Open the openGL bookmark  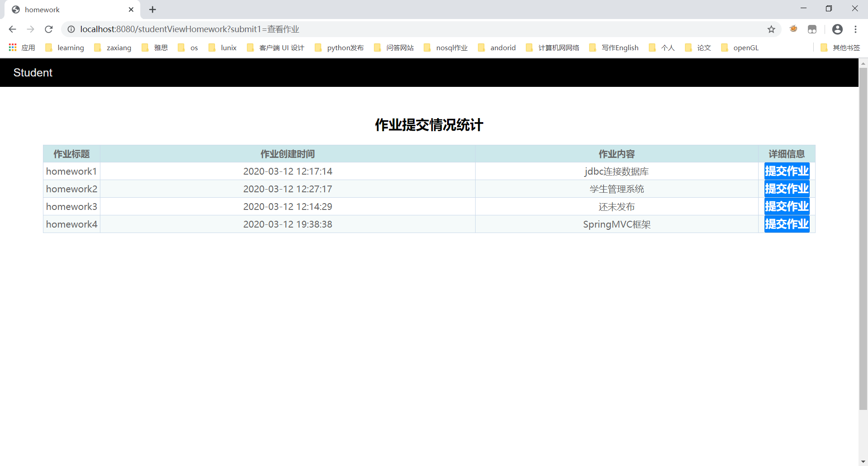[x=746, y=48]
